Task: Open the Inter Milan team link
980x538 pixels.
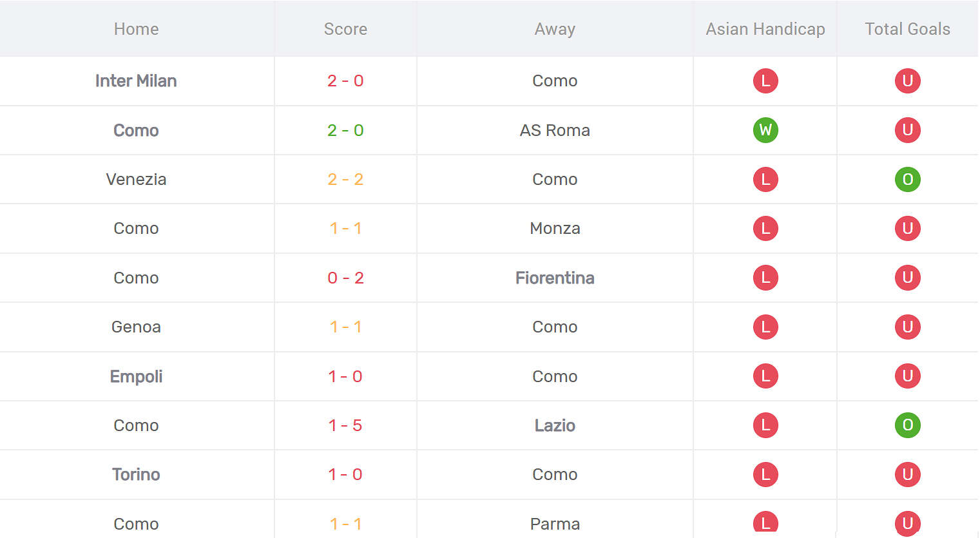Action: [x=136, y=81]
